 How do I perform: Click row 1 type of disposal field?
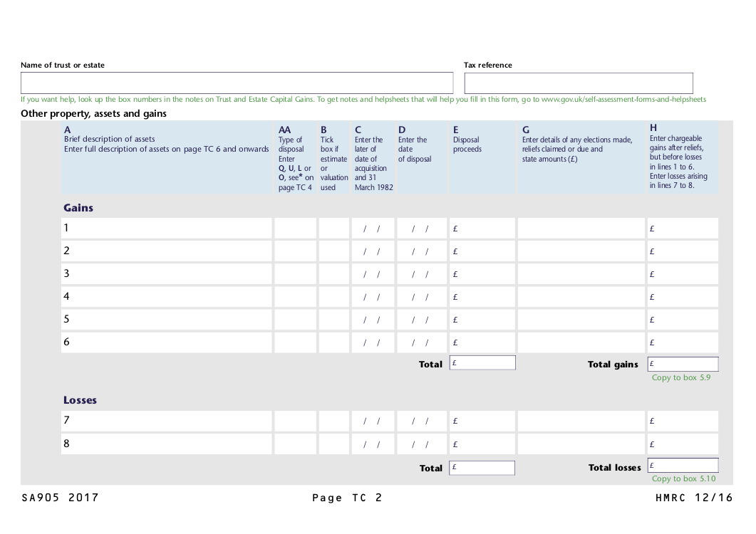296,229
